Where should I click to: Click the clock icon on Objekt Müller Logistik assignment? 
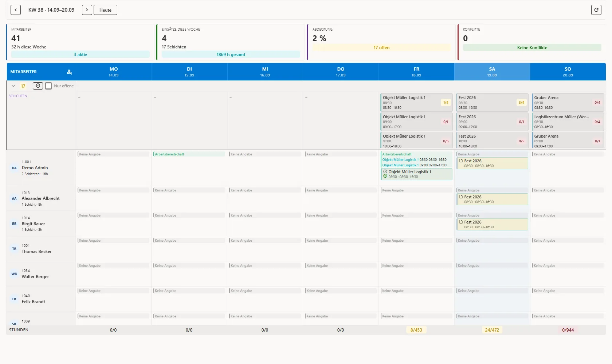385,171
